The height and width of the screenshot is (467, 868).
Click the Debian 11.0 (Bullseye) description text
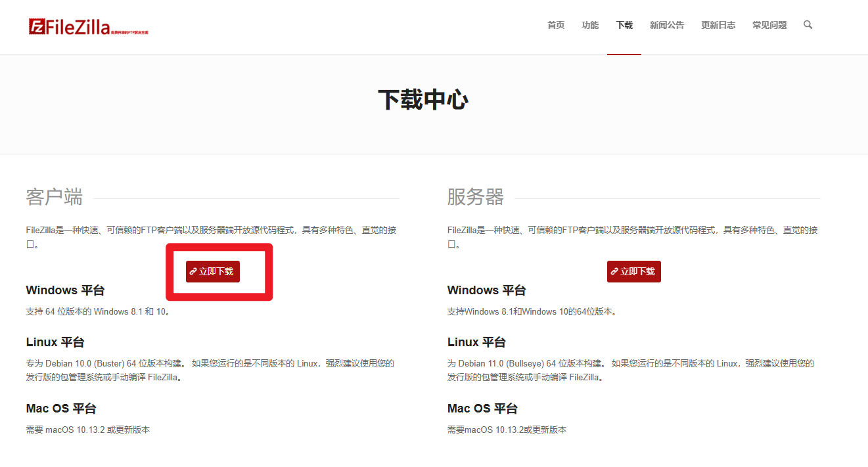point(631,370)
